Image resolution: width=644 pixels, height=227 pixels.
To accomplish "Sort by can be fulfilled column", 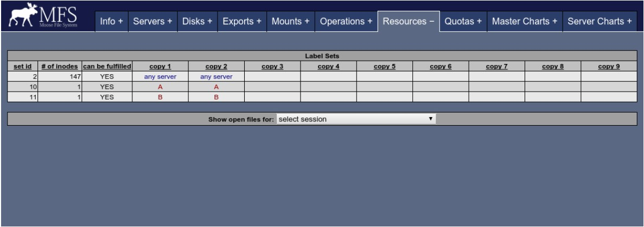I will [107, 67].
